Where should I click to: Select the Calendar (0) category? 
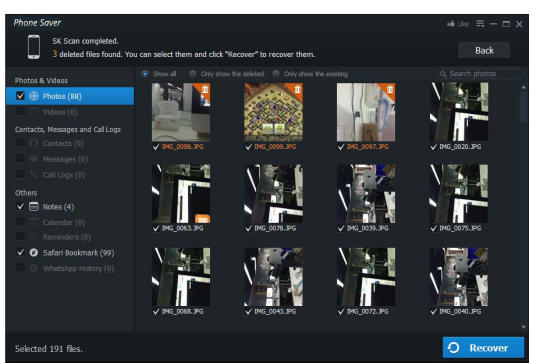(64, 222)
